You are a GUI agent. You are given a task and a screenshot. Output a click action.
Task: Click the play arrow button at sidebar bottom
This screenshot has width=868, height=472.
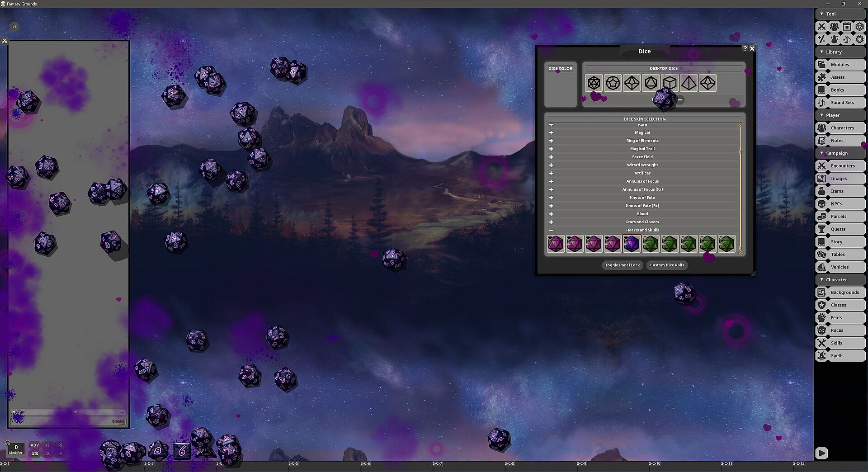(x=821, y=453)
